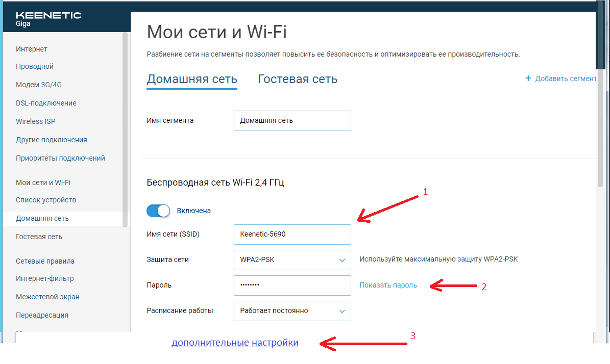The image size is (610, 364).
Task: Click the Имя сегмента input field
Action: [292, 121]
